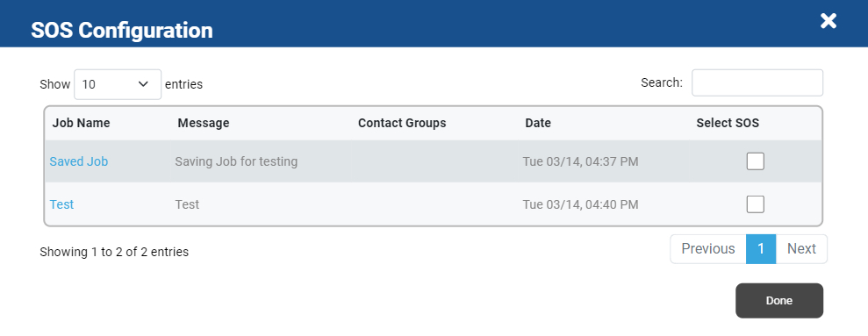The height and width of the screenshot is (336, 868).
Task: Focus the Search input field
Action: click(x=757, y=82)
